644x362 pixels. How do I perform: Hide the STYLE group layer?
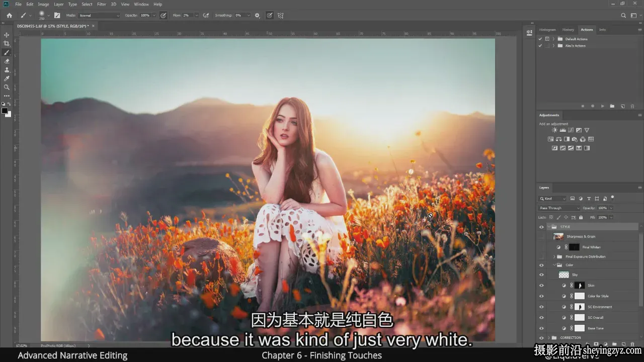541,227
